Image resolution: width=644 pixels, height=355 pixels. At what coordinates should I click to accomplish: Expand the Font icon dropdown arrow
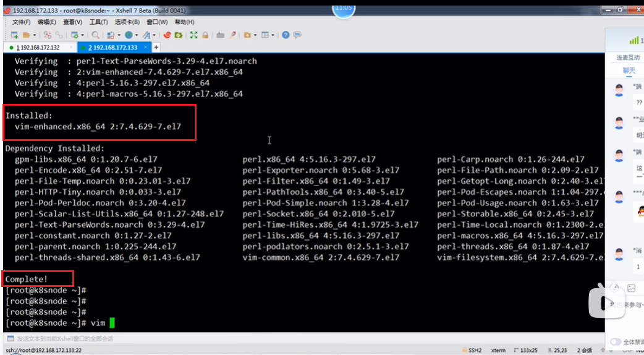click(155, 35)
